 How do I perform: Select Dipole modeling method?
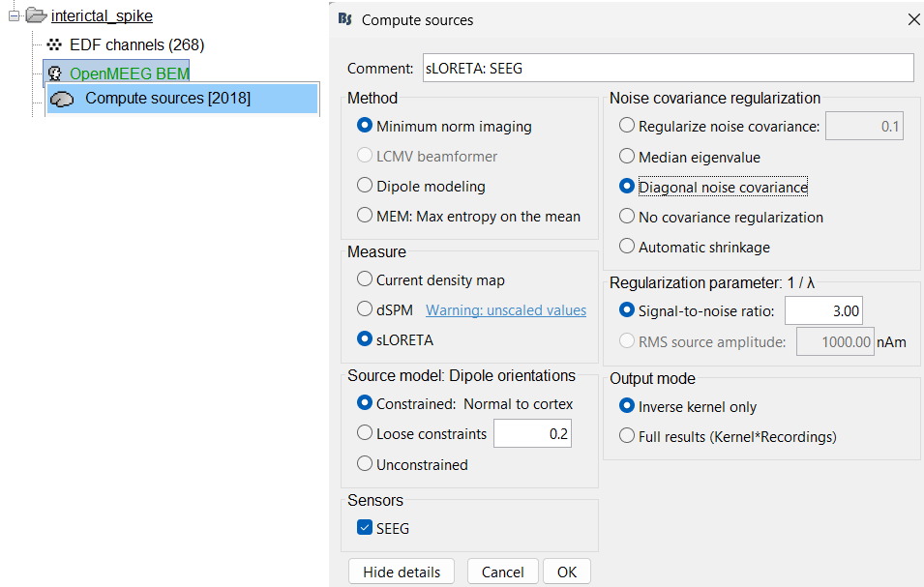coord(365,186)
